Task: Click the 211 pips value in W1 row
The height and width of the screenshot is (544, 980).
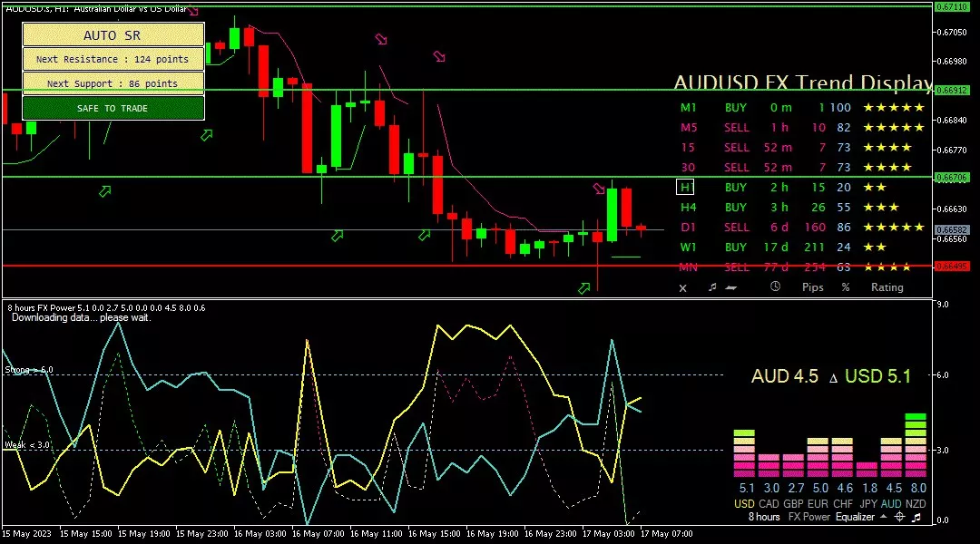Action: 814,248
